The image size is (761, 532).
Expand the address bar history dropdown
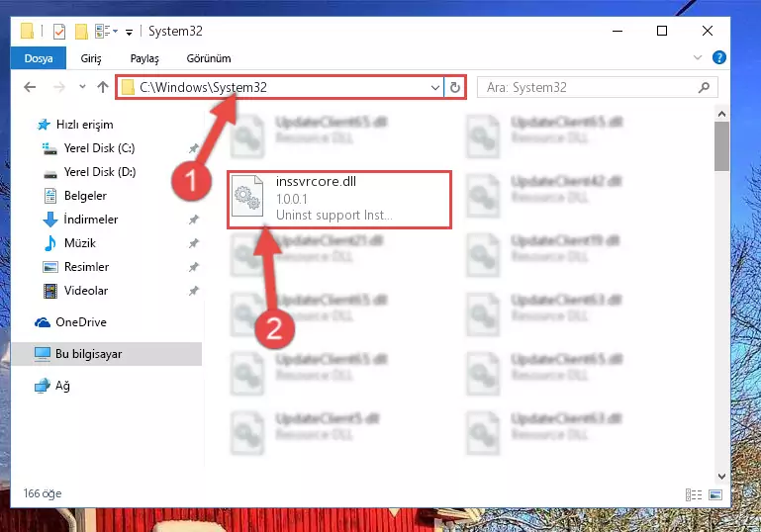pos(434,88)
